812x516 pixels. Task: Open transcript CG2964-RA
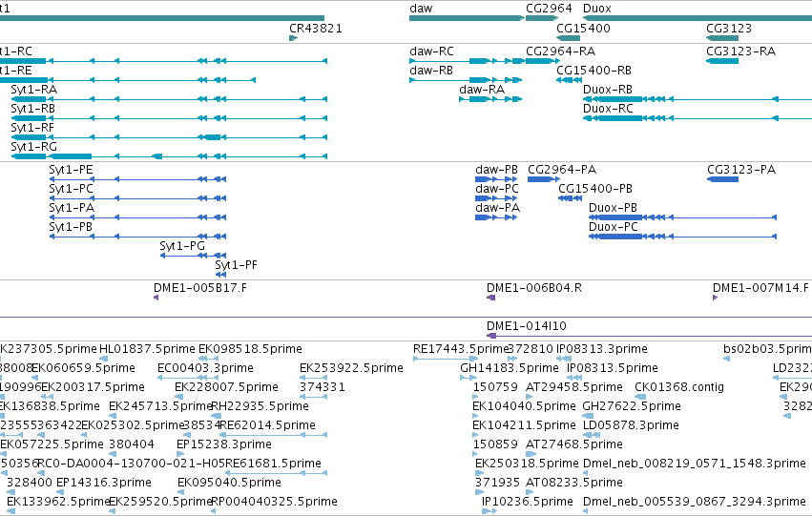560,52
